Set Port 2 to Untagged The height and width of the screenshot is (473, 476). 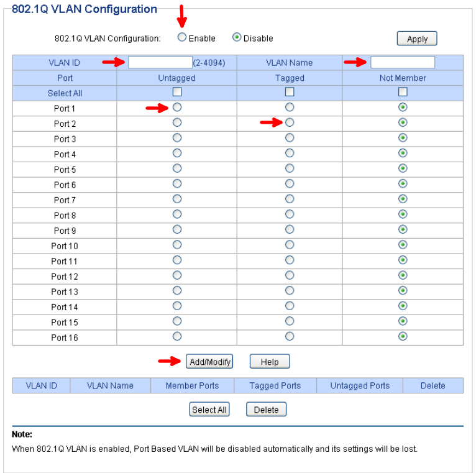point(177,122)
